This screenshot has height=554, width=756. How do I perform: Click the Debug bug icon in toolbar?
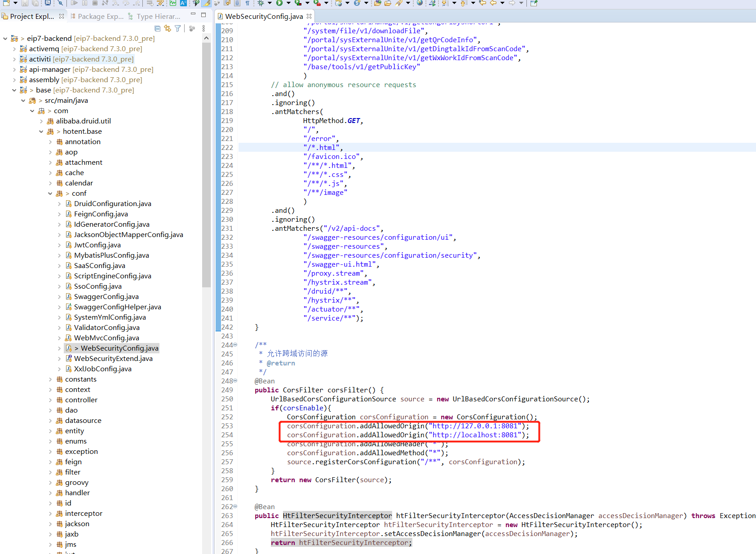pos(261,3)
